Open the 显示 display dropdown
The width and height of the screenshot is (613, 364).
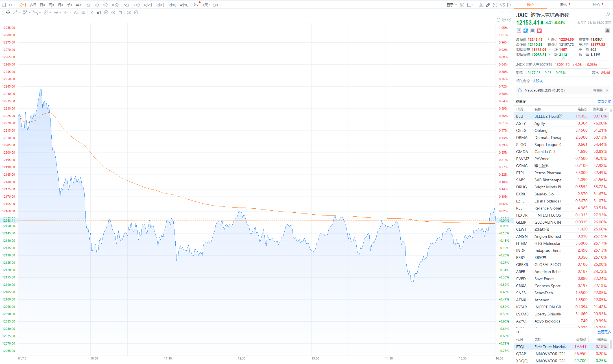[451, 5]
